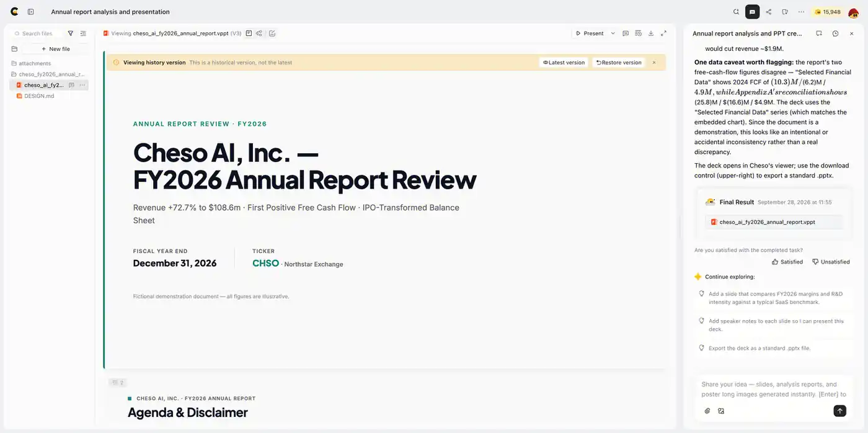Screen dimensions: 868x433
Task: Click the version label (V3)
Action: click(x=236, y=33)
